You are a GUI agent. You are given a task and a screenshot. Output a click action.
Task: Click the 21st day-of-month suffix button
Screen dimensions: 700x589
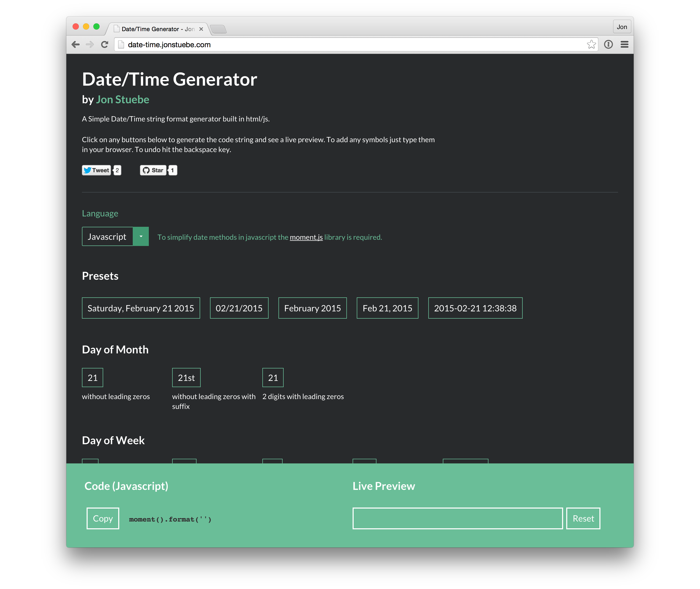pyautogui.click(x=186, y=377)
